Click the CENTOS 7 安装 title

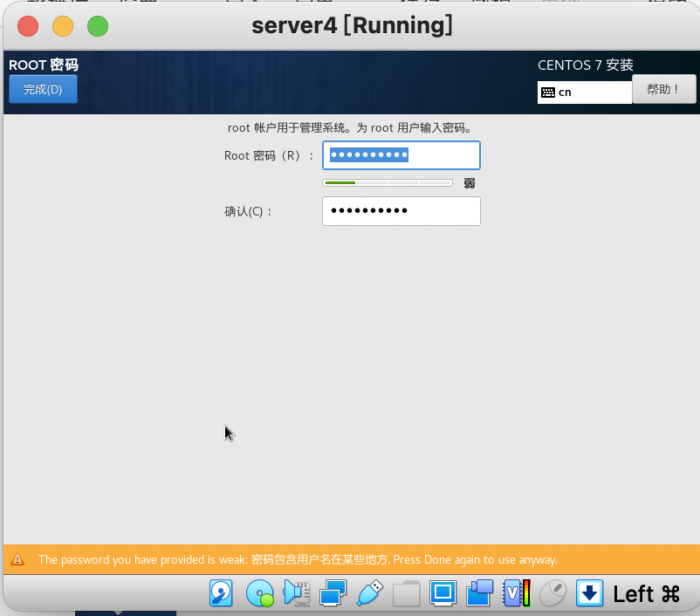pos(586,65)
